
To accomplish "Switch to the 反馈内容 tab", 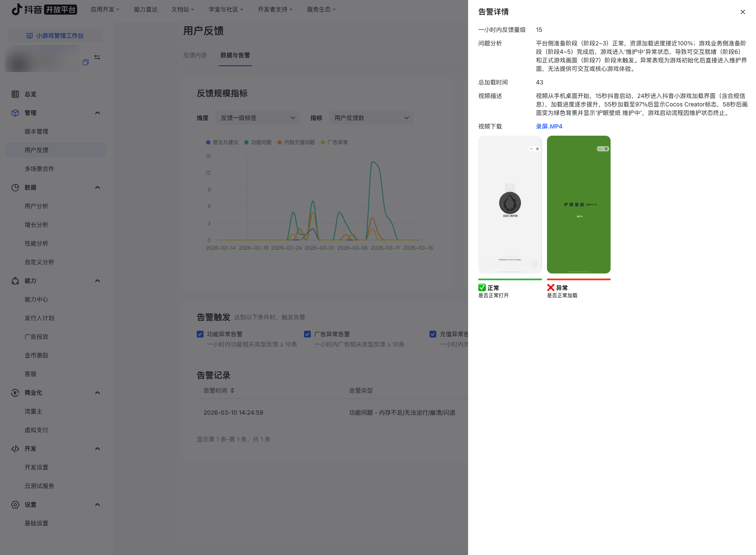I will pyautogui.click(x=195, y=55).
